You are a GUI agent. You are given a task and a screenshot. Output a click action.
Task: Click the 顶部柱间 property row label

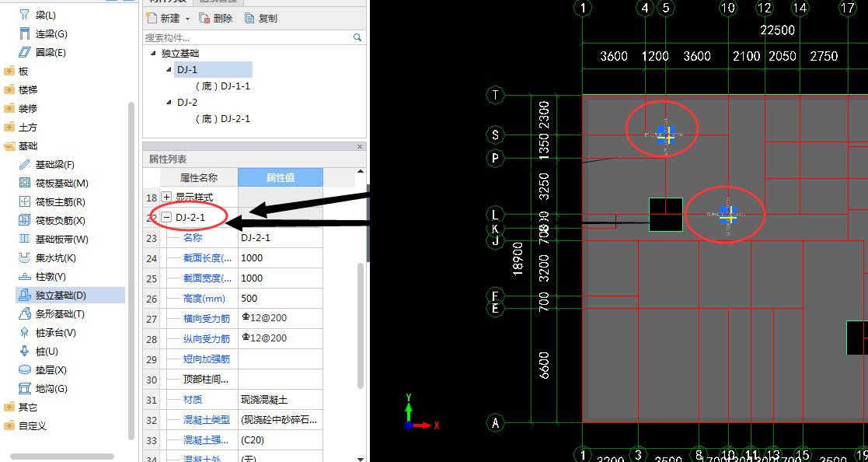click(207, 380)
